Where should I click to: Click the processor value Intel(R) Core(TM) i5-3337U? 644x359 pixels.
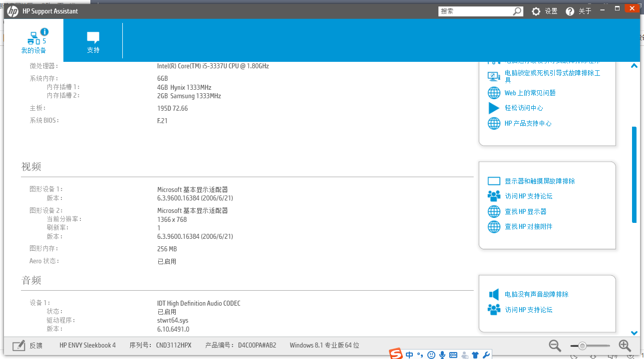213,66
